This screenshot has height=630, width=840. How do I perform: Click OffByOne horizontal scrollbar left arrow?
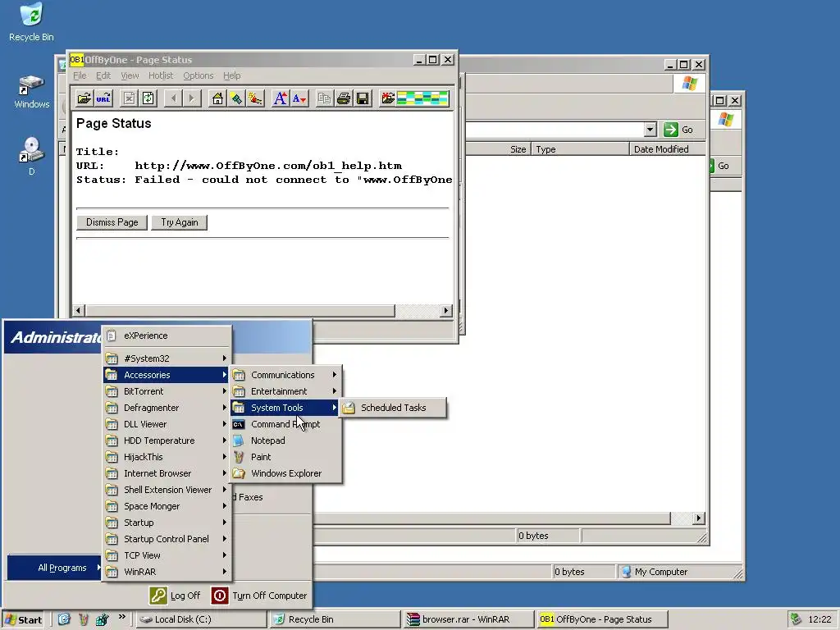tap(78, 311)
